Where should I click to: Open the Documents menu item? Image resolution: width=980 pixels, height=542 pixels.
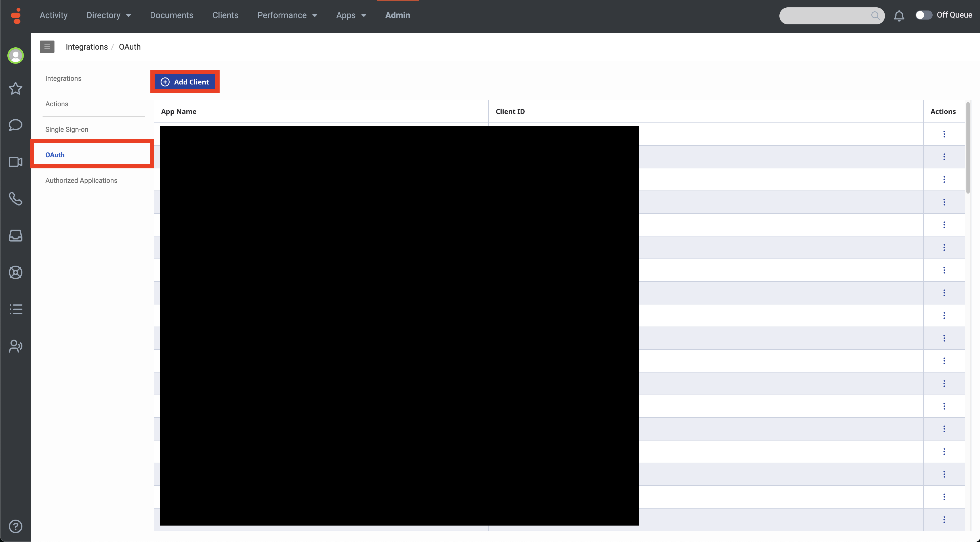pos(172,15)
